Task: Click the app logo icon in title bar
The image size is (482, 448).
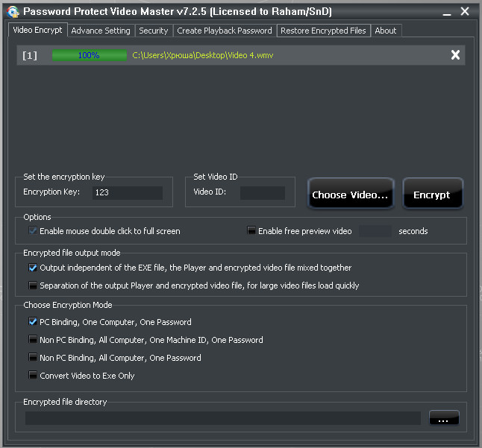Action: click(x=13, y=12)
